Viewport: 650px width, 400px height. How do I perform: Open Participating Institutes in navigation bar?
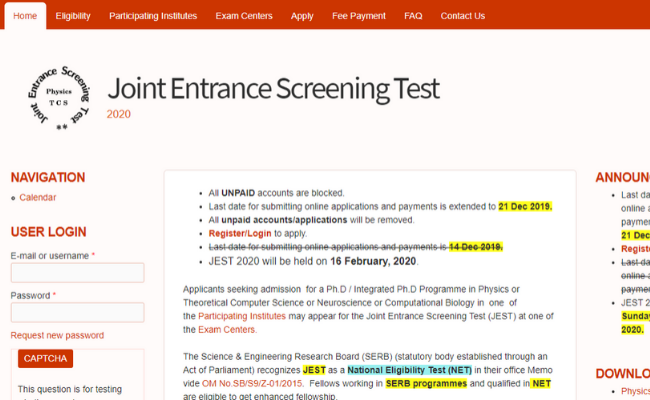153,16
